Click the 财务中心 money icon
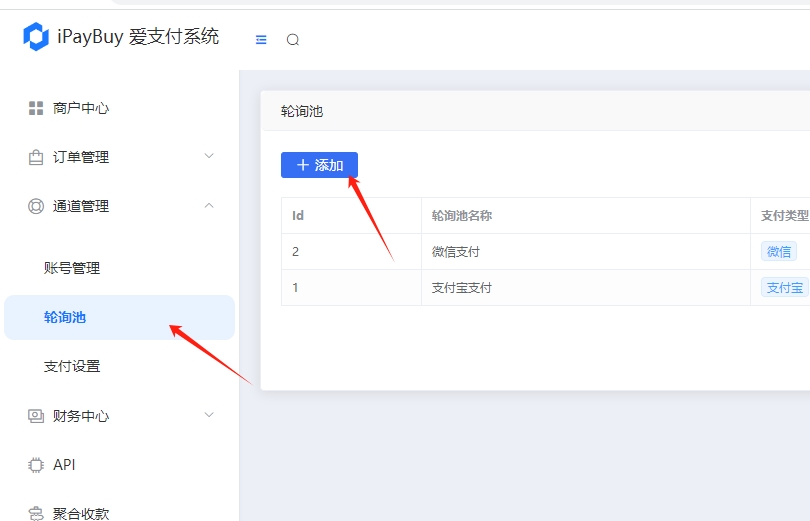Screen dimensions: 810x521 [36, 416]
